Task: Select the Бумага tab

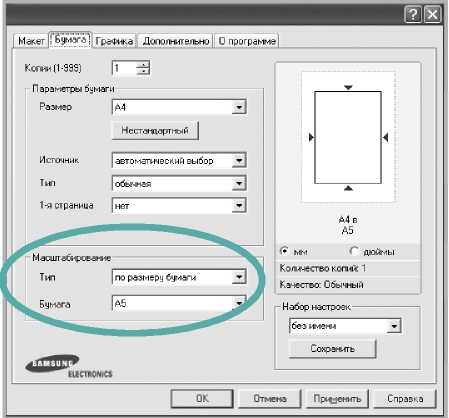Action: tap(70, 40)
